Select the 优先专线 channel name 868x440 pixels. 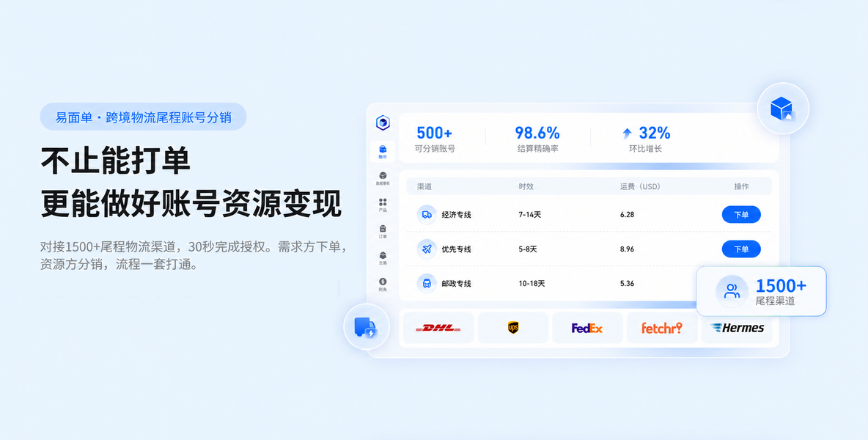[456, 249]
